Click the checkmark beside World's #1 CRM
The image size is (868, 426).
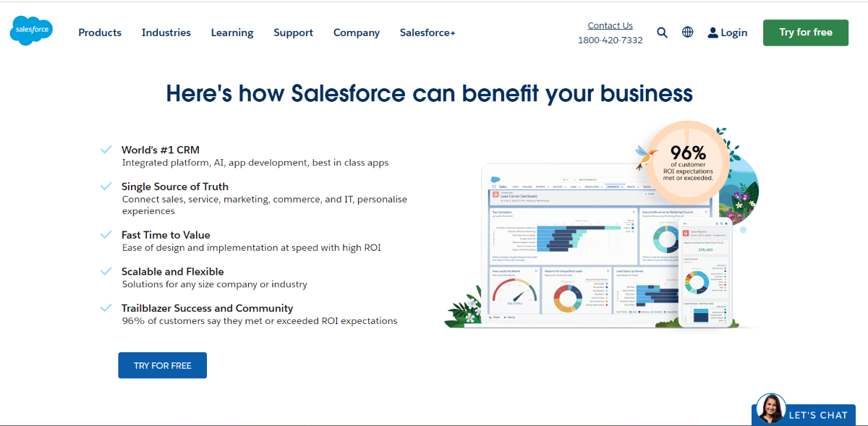pyautogui.click(x=106, y=150)
